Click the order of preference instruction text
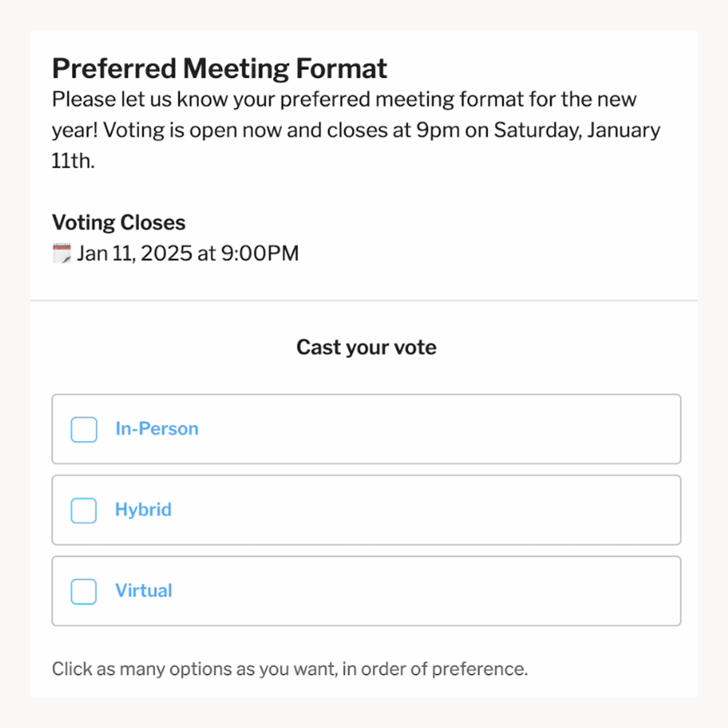This screenshot has width=728, height=728. pos(289,669)
